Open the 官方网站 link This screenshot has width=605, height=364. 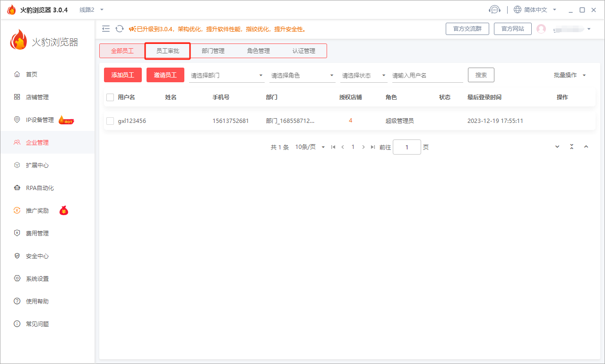click(x=512, y=28)
